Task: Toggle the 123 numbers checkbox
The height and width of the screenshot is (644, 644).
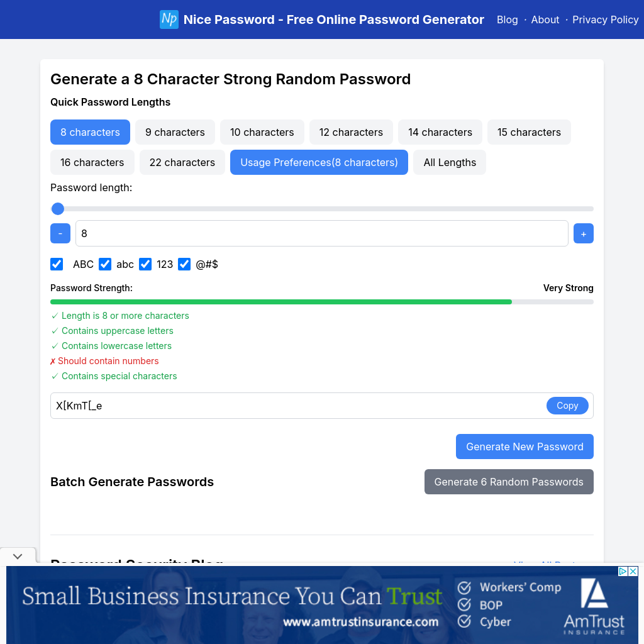Action: (x=145, y=264)
